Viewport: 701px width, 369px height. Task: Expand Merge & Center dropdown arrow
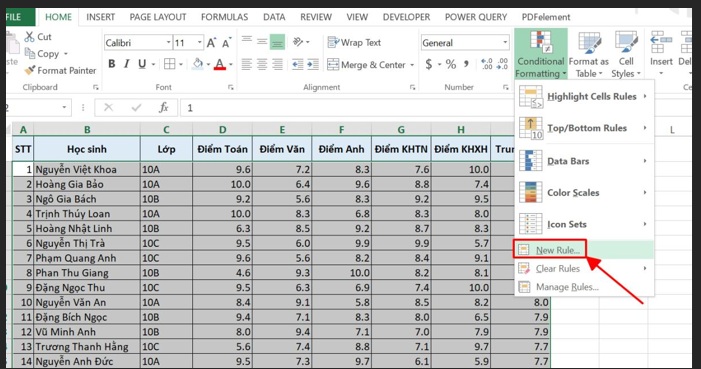coord(412,65)
